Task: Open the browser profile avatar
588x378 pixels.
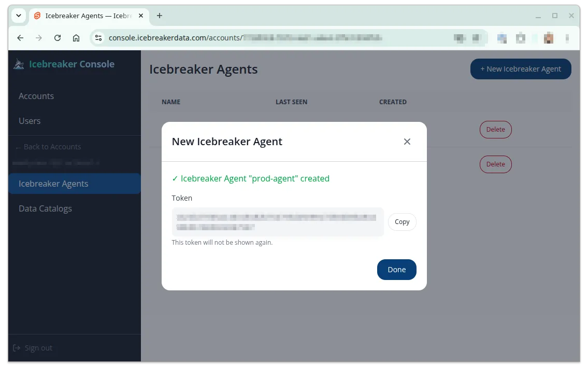Action: (x=549, y=38)
